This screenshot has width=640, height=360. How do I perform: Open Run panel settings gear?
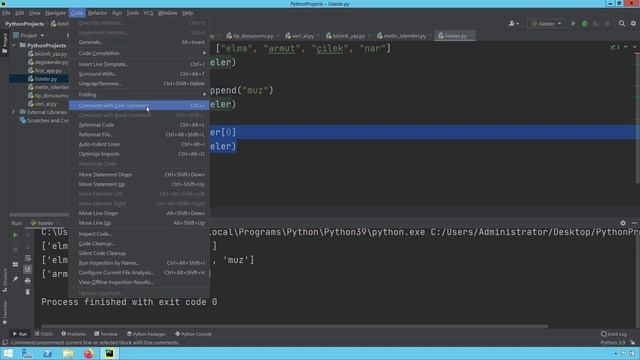(x=623, y=223)
